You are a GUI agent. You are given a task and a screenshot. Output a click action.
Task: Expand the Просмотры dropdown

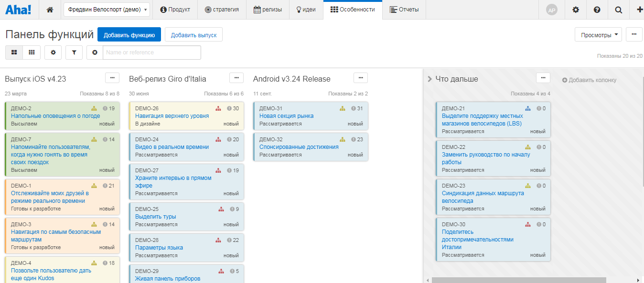(x=598, y=35)
